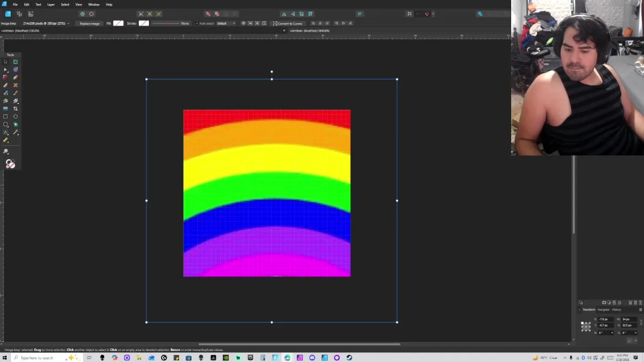
Task: Select the Place Image tool
Action: coord(6,109)
